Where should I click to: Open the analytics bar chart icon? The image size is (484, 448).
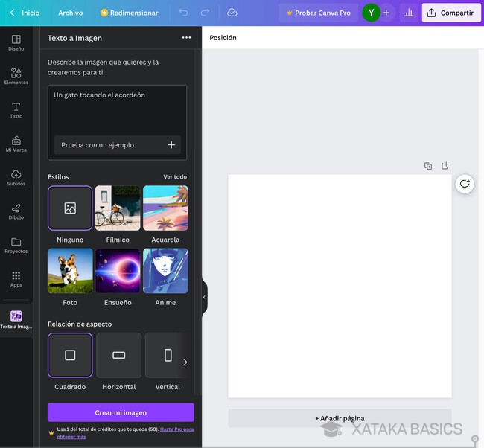408,13
